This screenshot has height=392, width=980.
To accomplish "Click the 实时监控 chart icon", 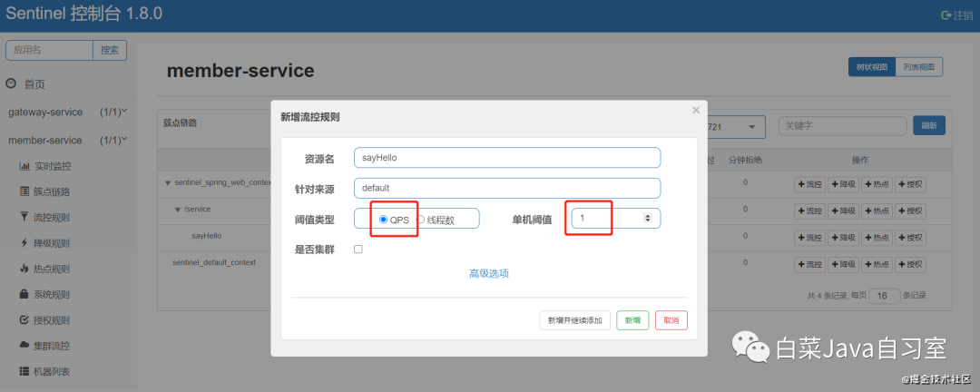I will pos(24,166).
